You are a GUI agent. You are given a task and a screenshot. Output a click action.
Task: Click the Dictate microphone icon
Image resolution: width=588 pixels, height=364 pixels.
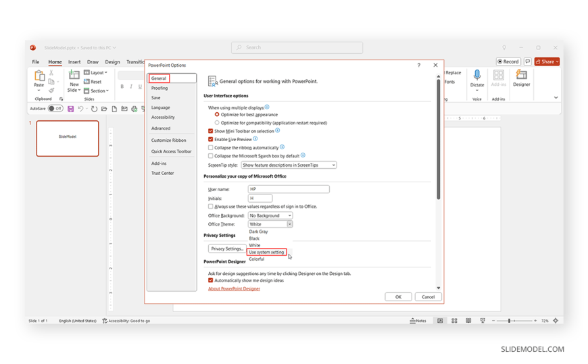(477, 76)
